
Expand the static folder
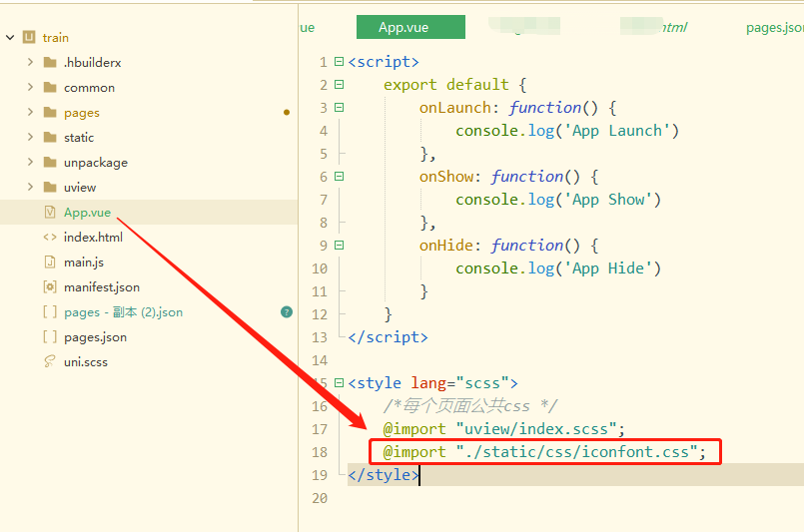pyautogui.click(x=30, y=137)
